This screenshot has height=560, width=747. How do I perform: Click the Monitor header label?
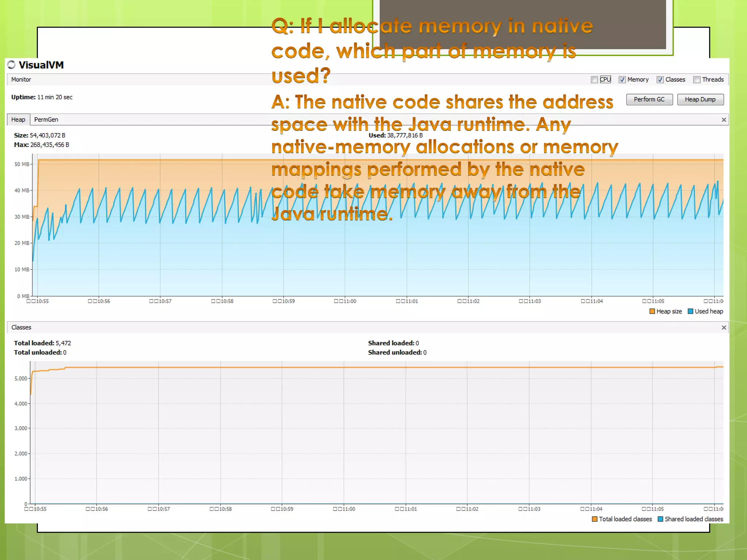(x=21, y=79)
